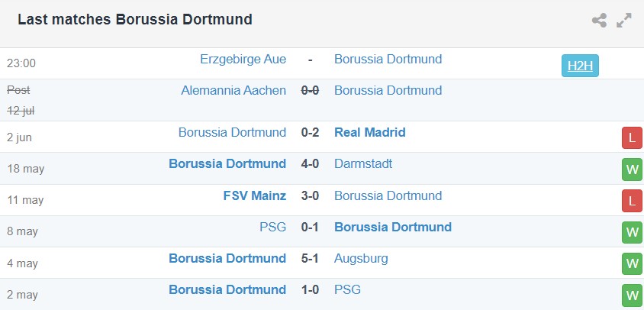This screenshot has height=310, width=644.
Task: Go to the FSV Mainz team page
Action: (255, 195)
